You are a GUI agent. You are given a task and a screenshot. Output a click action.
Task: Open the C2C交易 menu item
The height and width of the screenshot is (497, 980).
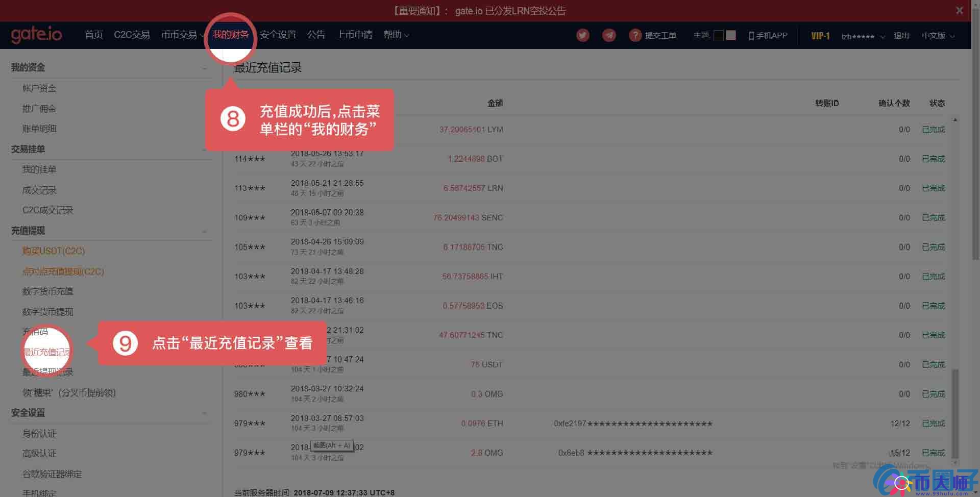[132, 35]
